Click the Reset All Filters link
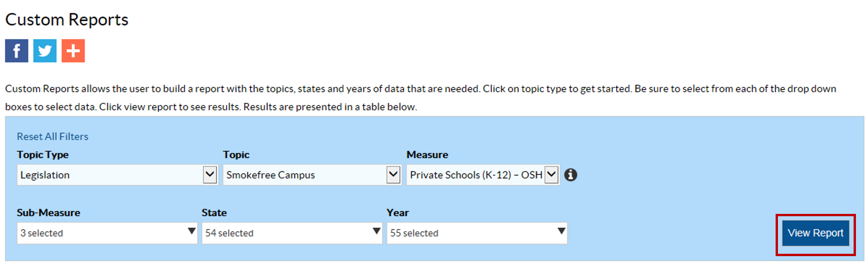Viewport: 868px width, 264px height. coord(52,136)
